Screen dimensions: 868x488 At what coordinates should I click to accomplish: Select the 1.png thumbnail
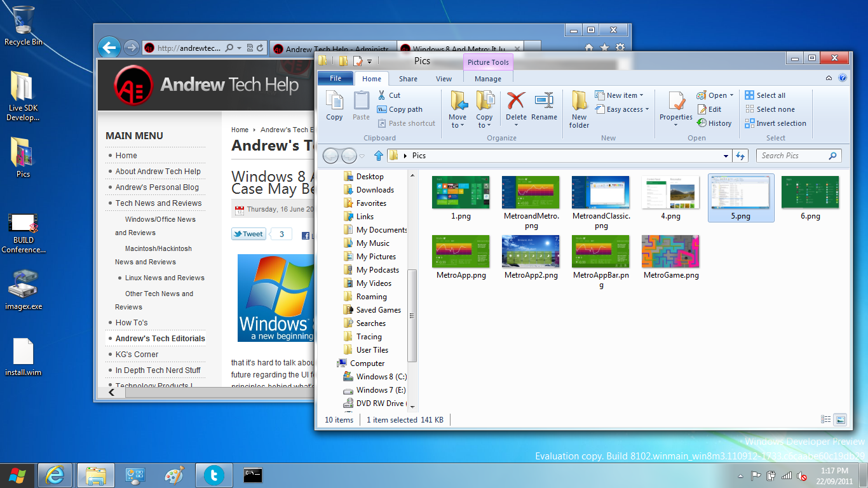(461, 199)
